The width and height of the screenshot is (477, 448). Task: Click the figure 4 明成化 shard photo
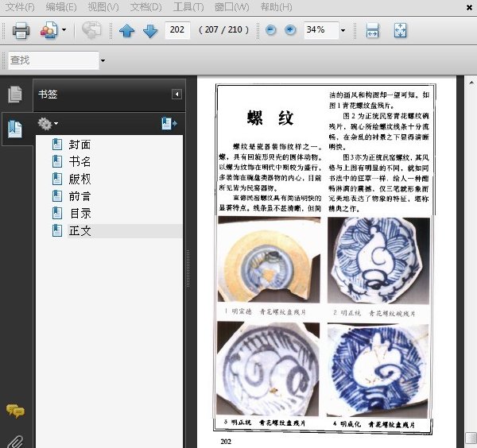point(378,370)
